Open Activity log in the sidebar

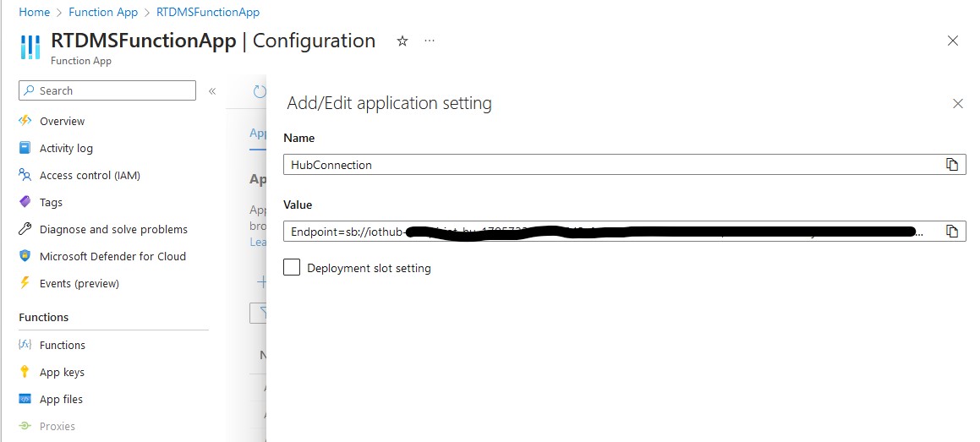(66, 148)
